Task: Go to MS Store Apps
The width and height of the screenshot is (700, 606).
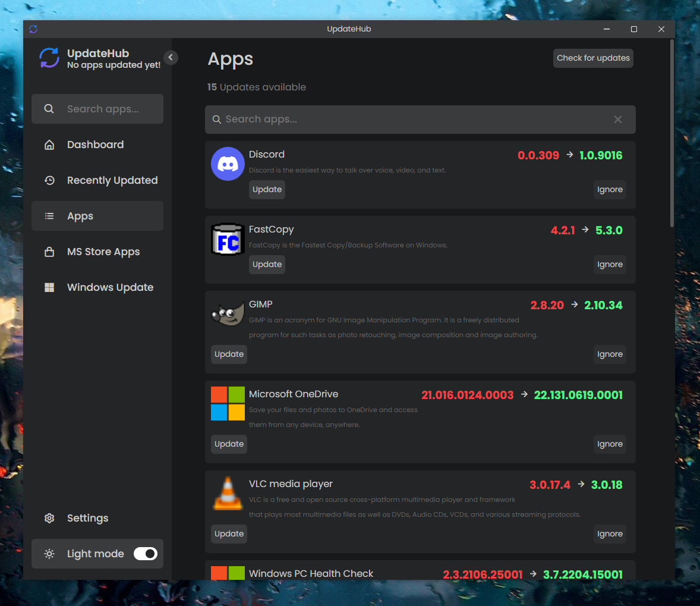Action: [97, 252]
